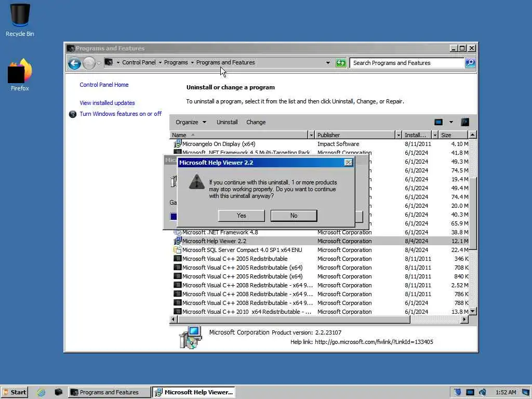Screen dimensions: 532x399
Task: Click in Search Programs and Features field
Action: (407, 63)
